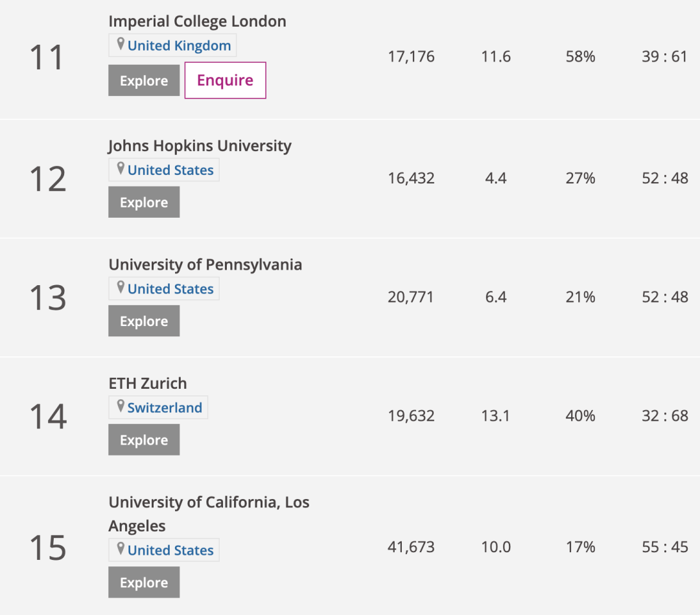The height and width of the screenshot is (615, 700).
Task: Explore Imperial College London
Action: click(144, 81)
